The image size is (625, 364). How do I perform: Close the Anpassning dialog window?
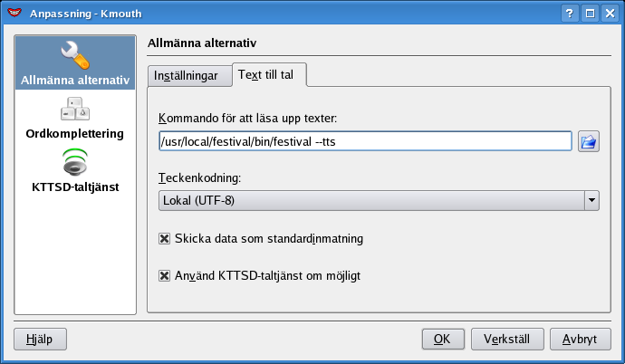[x=609, y=14]
